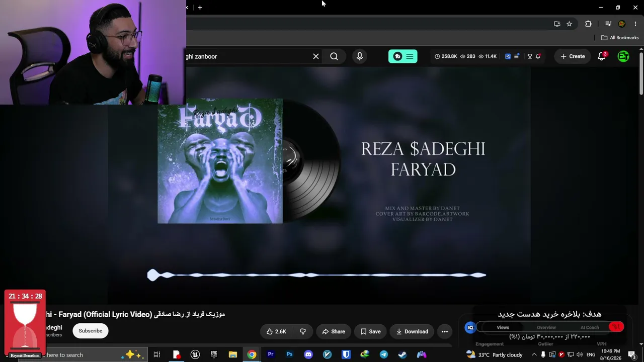This screenshot has width=644, height=362.
Task: Dislike the video with the thumbs-down button
Action: tap(303, 331)
